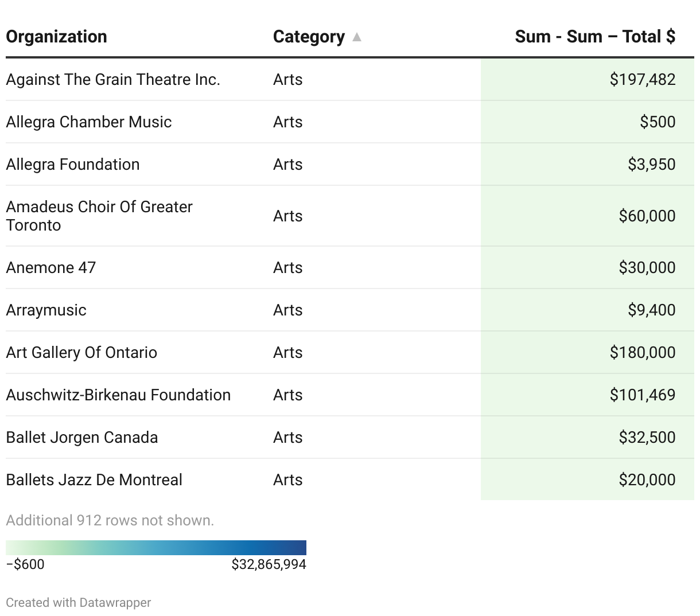Select Ballets Jazz De Montreal row
The height and width of the screenshot is (616, 700).
pos(94,479)
